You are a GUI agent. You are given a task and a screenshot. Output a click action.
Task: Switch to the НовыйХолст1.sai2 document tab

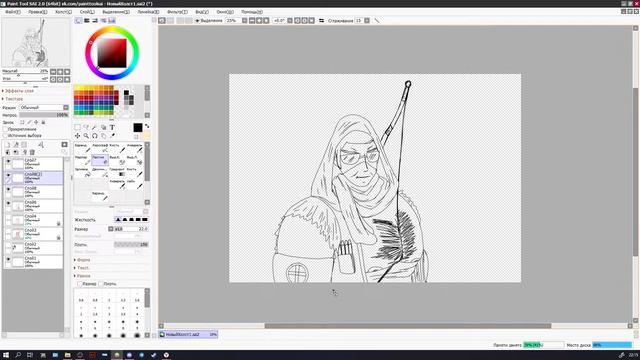(188, 334)
